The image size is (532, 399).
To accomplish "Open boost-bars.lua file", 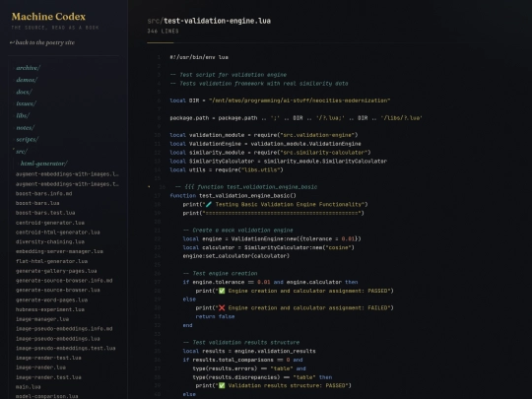I will 37,203.
